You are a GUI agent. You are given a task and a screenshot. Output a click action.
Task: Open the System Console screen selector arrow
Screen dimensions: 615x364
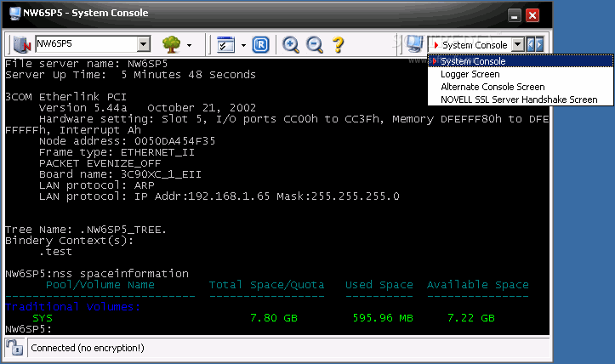click(518, 44)
